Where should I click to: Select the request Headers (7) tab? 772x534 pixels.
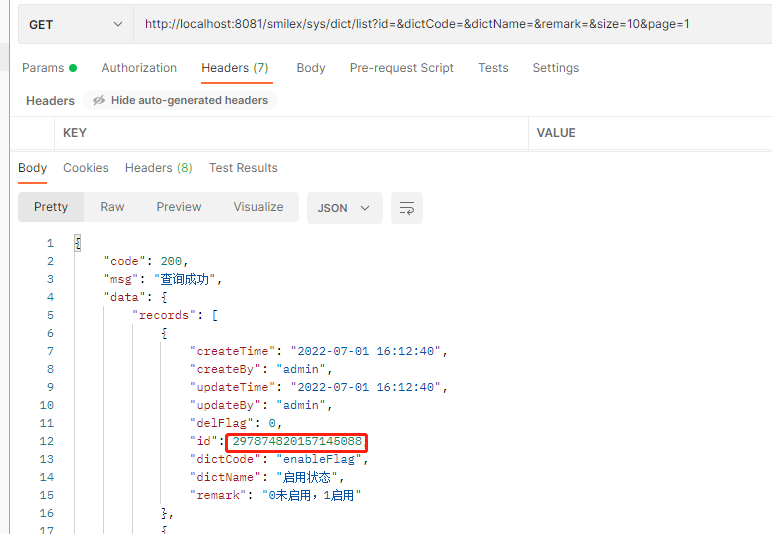pyautogui.click(x=235, y=68)
